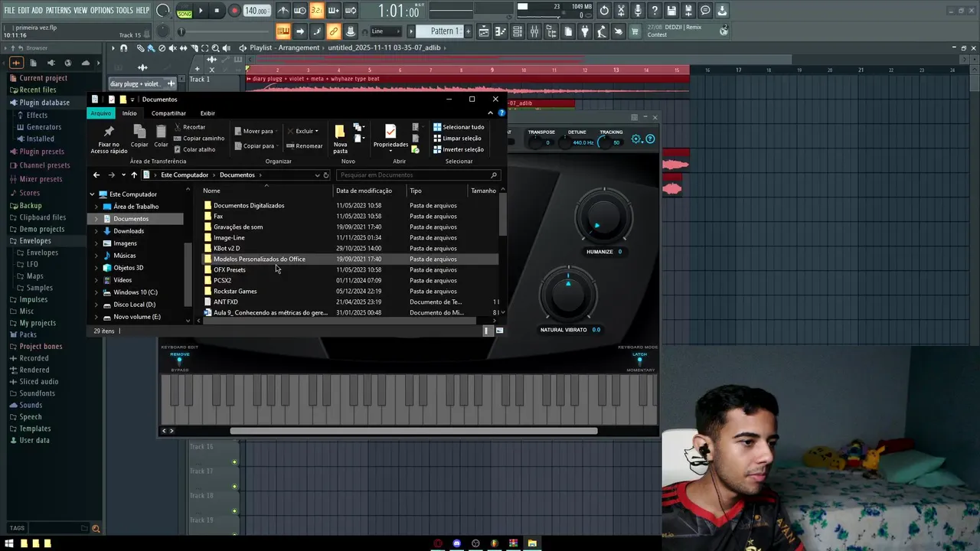Toggle the metronome icon in top toolbar
980x551 pixels.
coord(283,11)
